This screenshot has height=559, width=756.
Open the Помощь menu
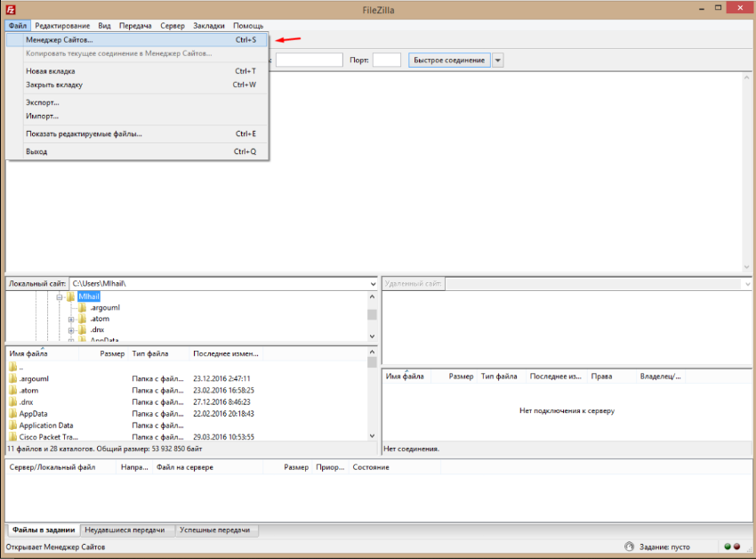[x=248, y=26]
